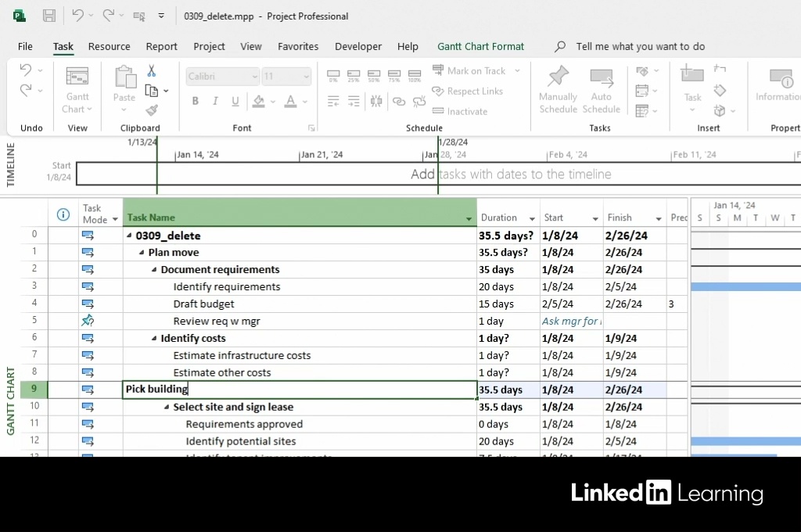Image resolution: width=801 pixels, height=532 pixels.
Task: Click the Gantt Chart view icon
Action: pyautogui.click(x=77, y=77)
